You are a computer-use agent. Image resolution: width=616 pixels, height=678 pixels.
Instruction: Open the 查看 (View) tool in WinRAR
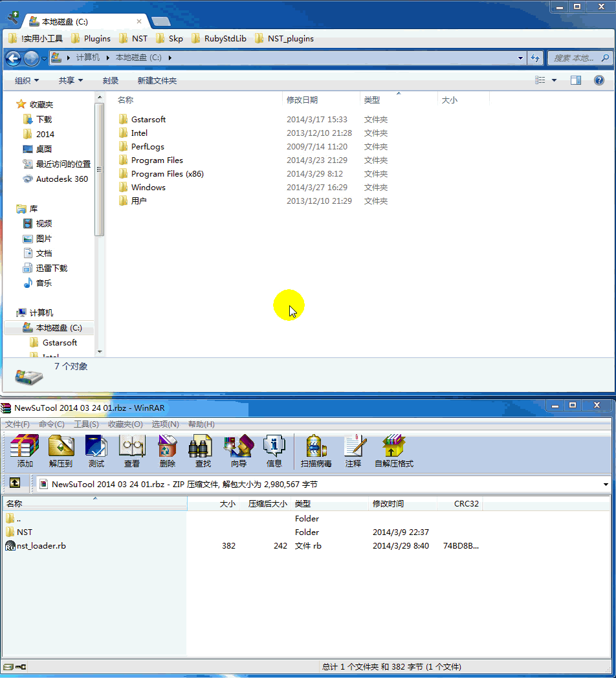point(132,451)
